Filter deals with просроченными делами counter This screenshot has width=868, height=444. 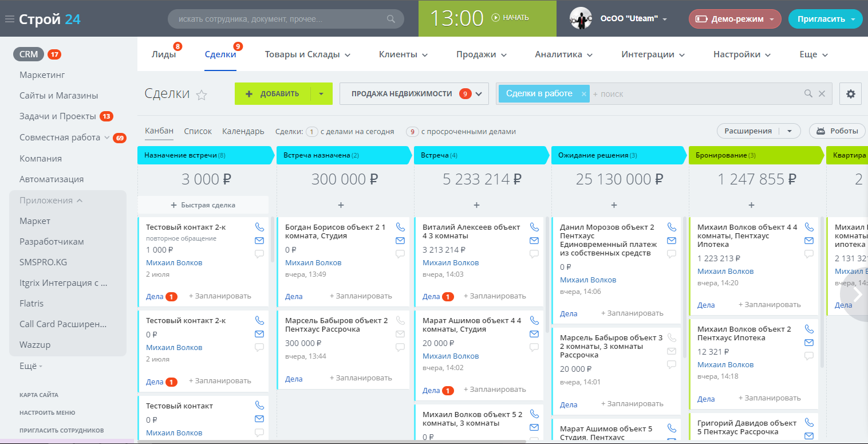461,132
